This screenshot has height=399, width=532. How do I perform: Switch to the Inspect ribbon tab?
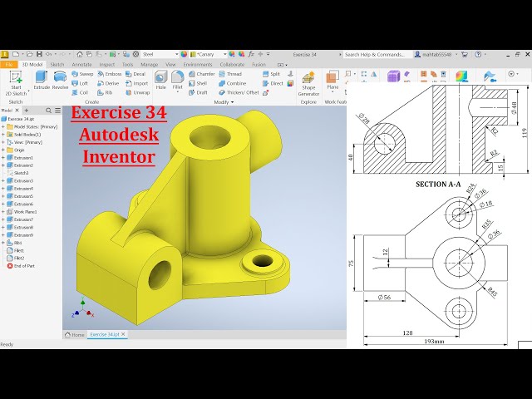(x=107, y=65)
